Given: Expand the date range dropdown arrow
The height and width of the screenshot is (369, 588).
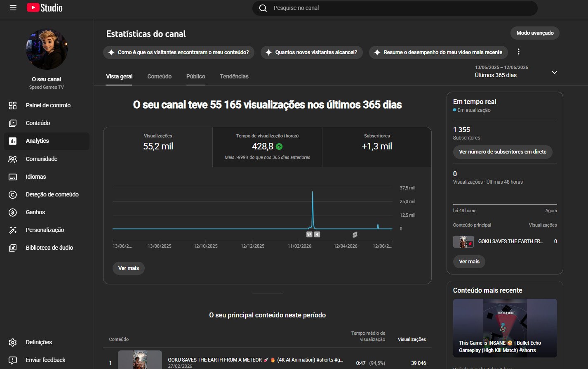Looking at the screenshot, I should point(554,72).
